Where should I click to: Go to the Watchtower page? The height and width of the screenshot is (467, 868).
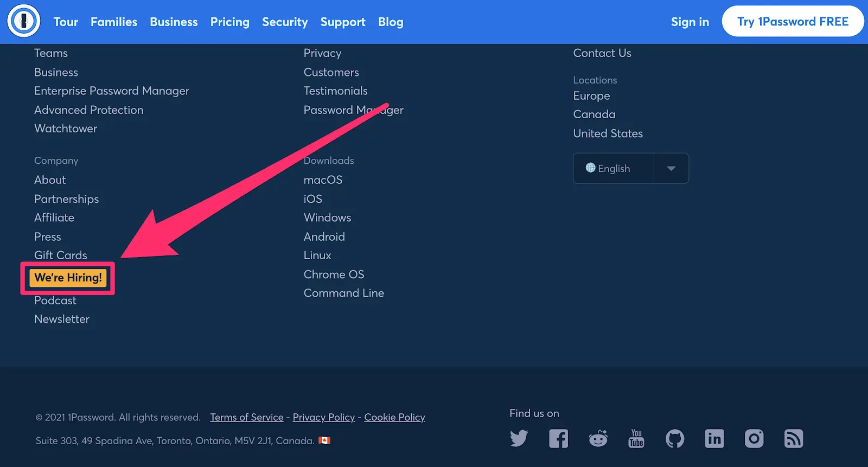[x=66, y=129]
